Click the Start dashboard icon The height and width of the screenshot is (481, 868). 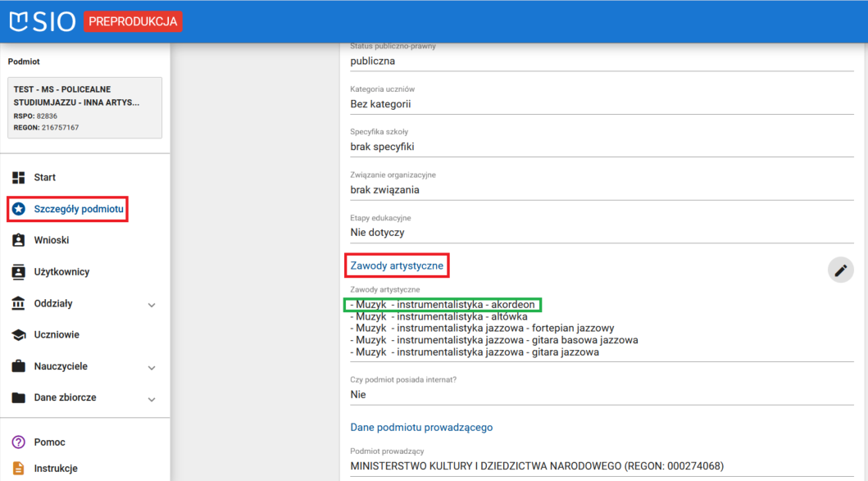[19, 178]
